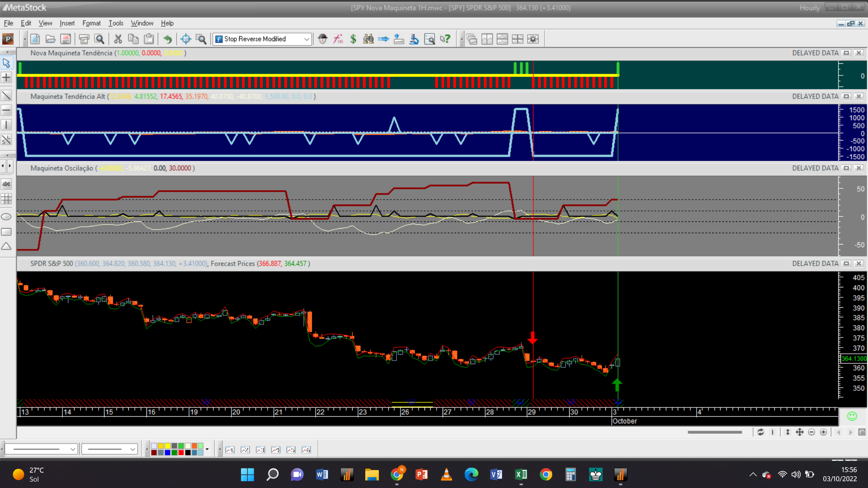Select the ellipse drawing tool
Screen dimensions: 868x488
[x=6, y=217]
